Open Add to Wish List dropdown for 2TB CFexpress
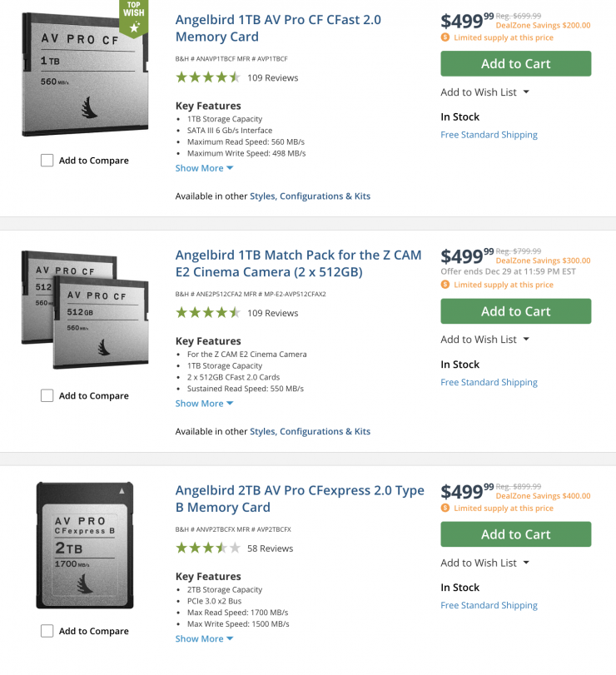 (x=485, y=563)
